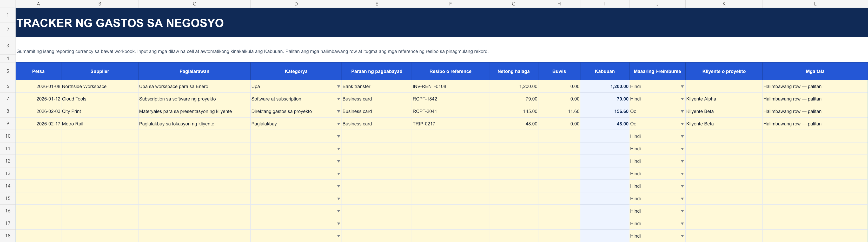Click the Maaaring i-reimburse header

tap(657, 71)
